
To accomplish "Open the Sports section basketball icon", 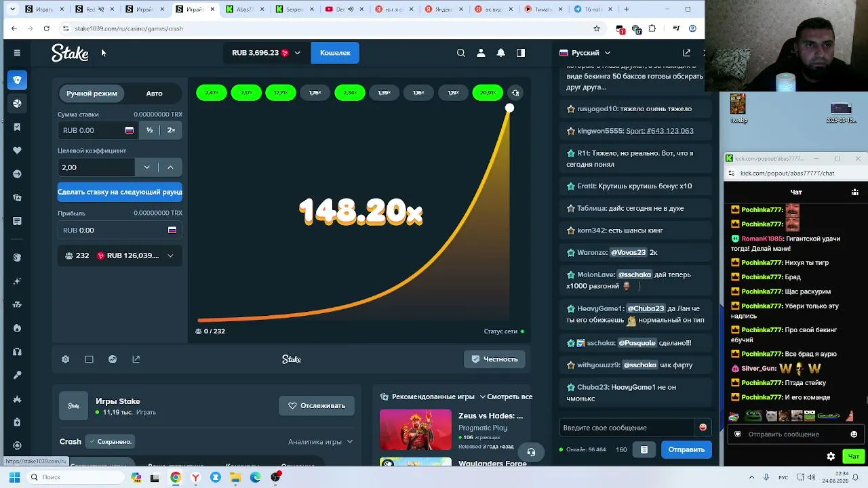I will (x=17, y=104).
